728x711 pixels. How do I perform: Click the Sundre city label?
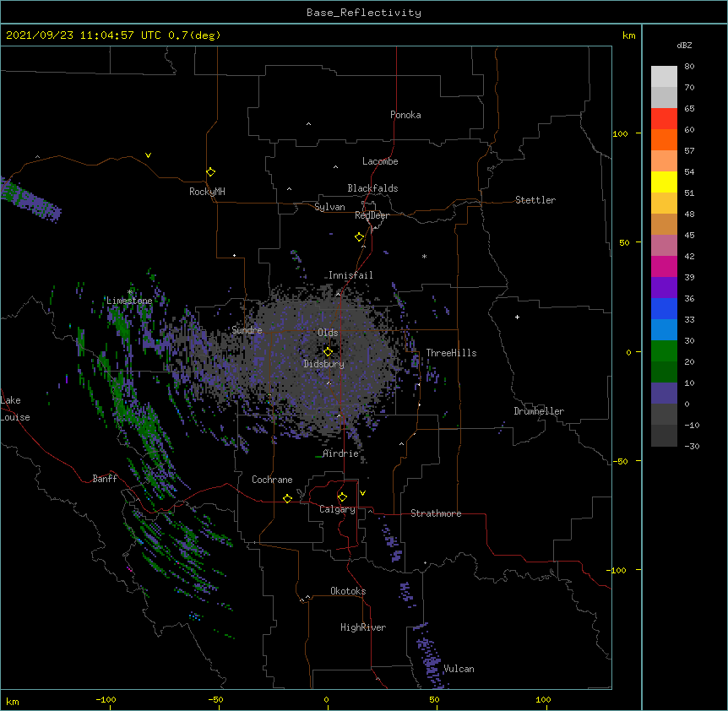pyautogui.click(x=247, y=330)
